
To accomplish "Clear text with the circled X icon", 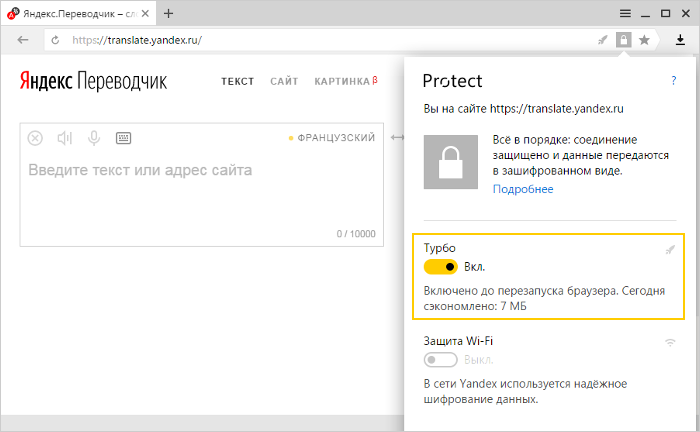I will (35, 138).
